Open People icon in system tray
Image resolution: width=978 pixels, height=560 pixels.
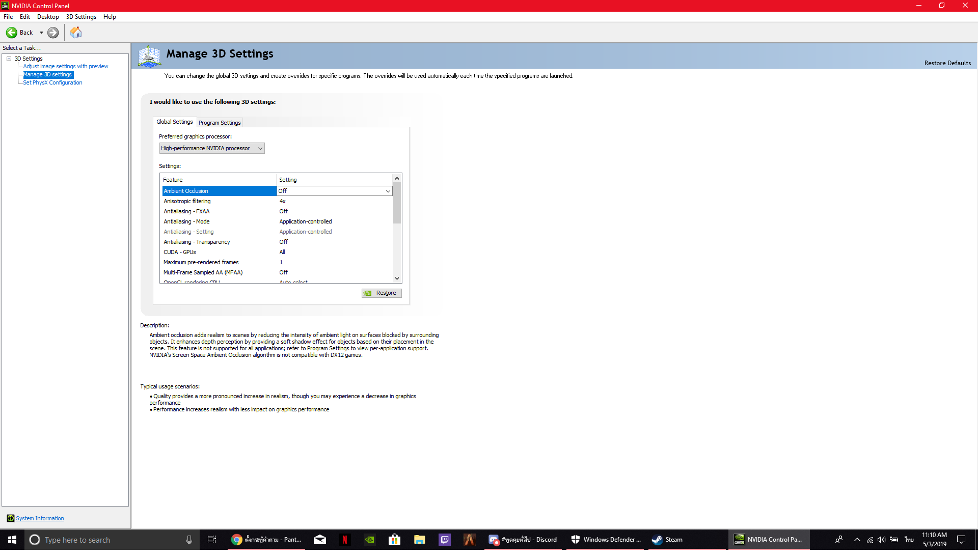[x=839, y=540]
